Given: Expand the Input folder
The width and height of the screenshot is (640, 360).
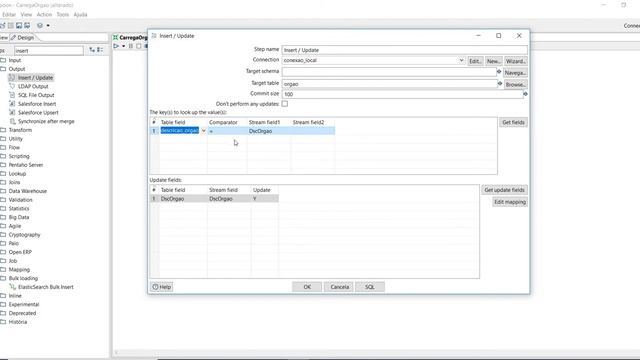Looking at the screenshot, I should click(x=3, y=60).
